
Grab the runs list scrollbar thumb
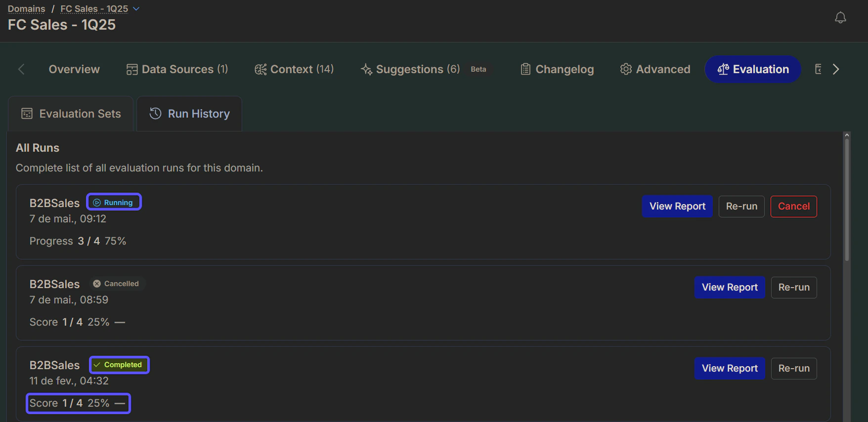click(847, 200)
